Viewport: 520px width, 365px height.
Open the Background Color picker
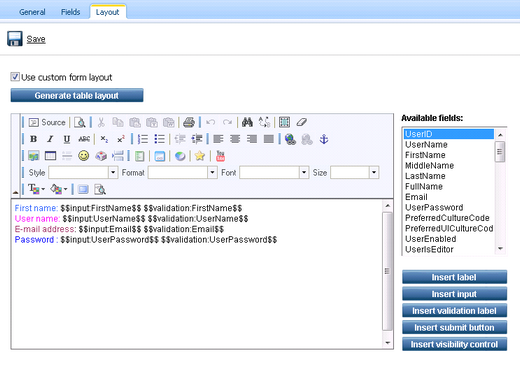click(59, 189)
